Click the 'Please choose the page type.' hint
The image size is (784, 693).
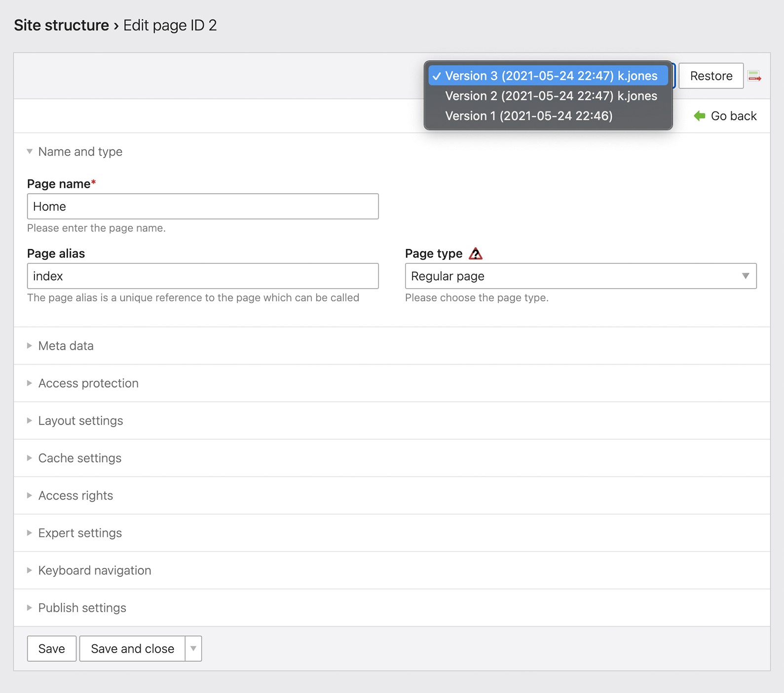(x=477, y=298)
